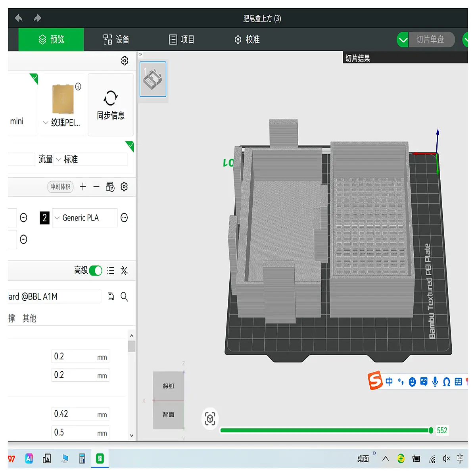Open the Generic PLA filament dropdown
This screenshot has width=476, height=476.
85,218
